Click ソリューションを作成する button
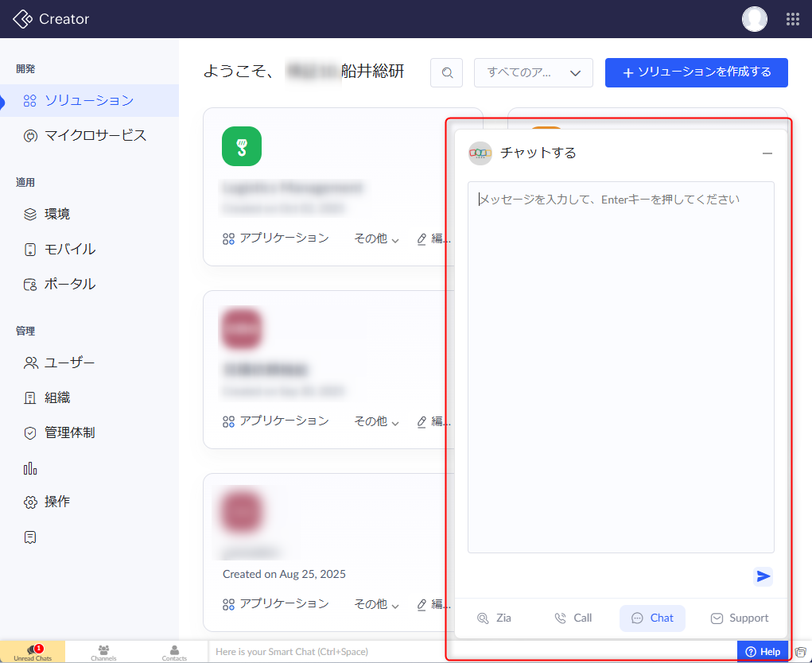The height and width of the screenshot is (663, 812). (x=696, y=72)
